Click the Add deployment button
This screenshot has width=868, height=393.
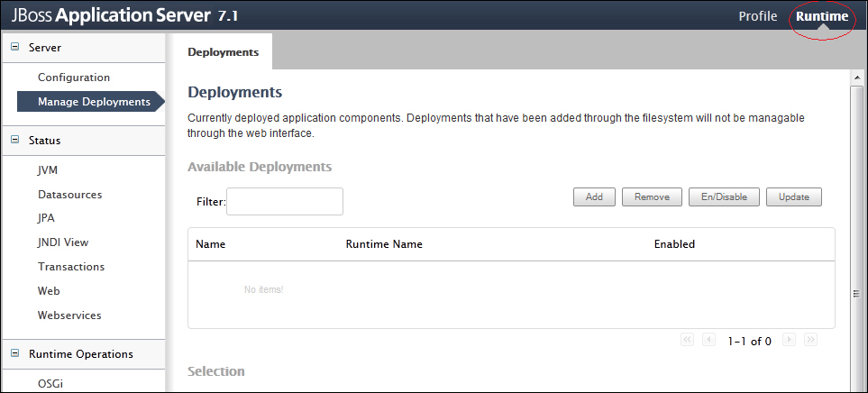[x=594, y=197]
